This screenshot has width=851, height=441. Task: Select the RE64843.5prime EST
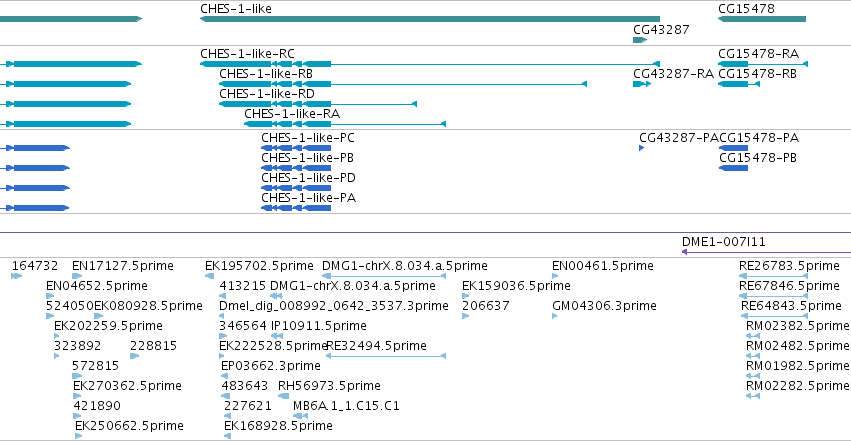click(x=774, y=316)
